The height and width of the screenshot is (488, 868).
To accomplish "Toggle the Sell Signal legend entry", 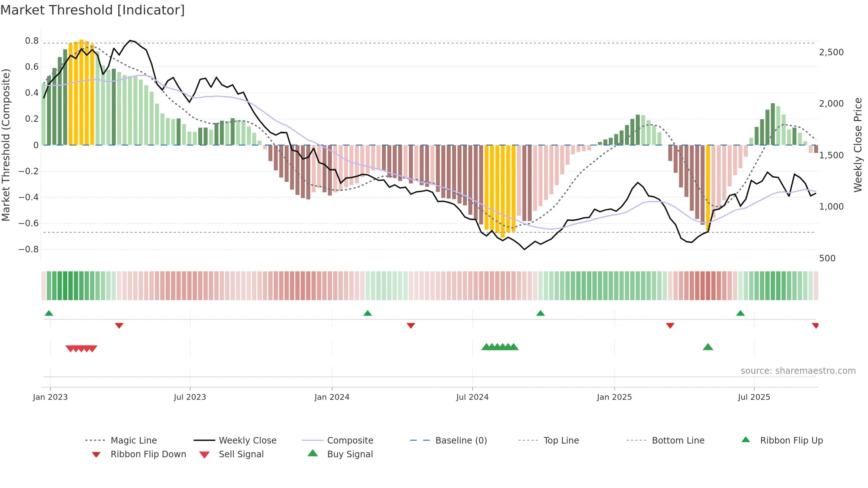I will (231, 454).
